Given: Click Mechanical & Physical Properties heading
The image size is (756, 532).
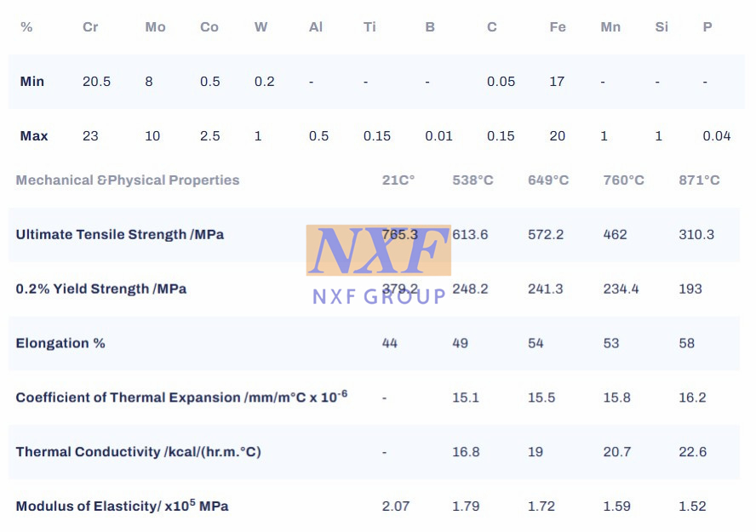Looking at the screenshot, I should pos(128,180).
